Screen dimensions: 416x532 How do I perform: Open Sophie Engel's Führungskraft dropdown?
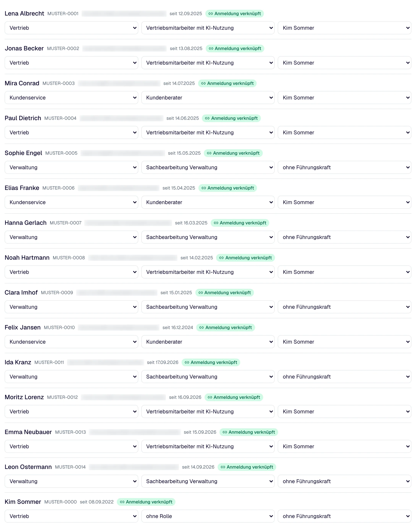(x=344, y=167)
